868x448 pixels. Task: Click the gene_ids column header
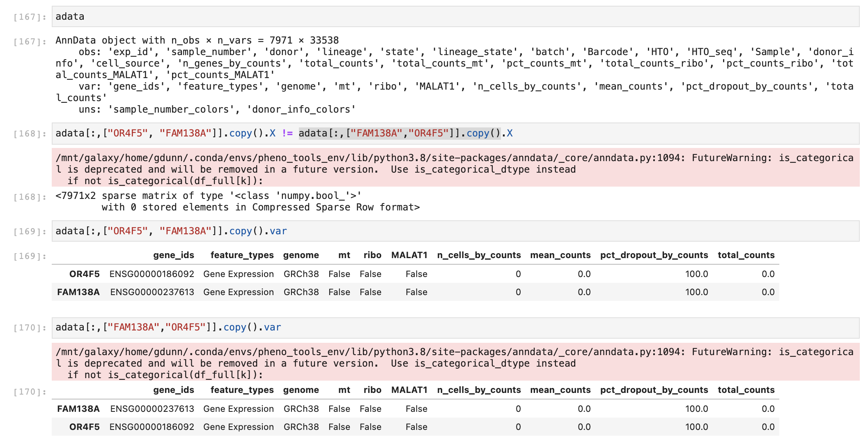click(174, 255)
